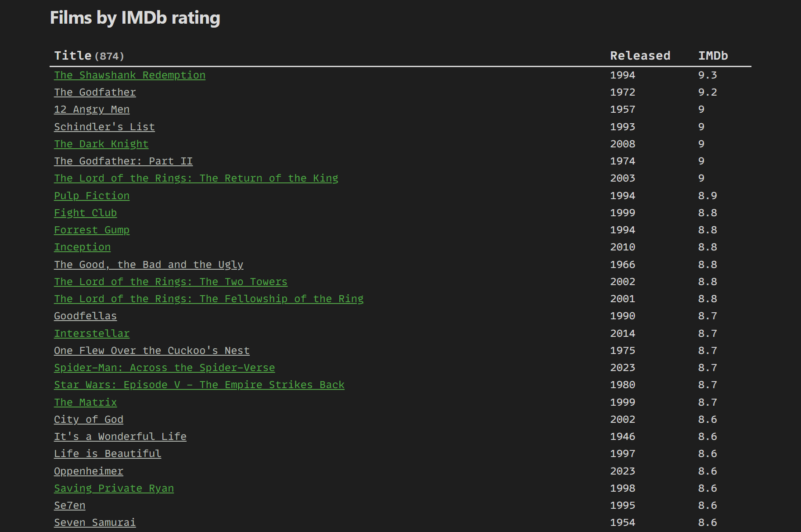The width and height of the screenshot is (801, 532).
Task: Follow The Dark Knight link
Action: [x=101, y=144]
